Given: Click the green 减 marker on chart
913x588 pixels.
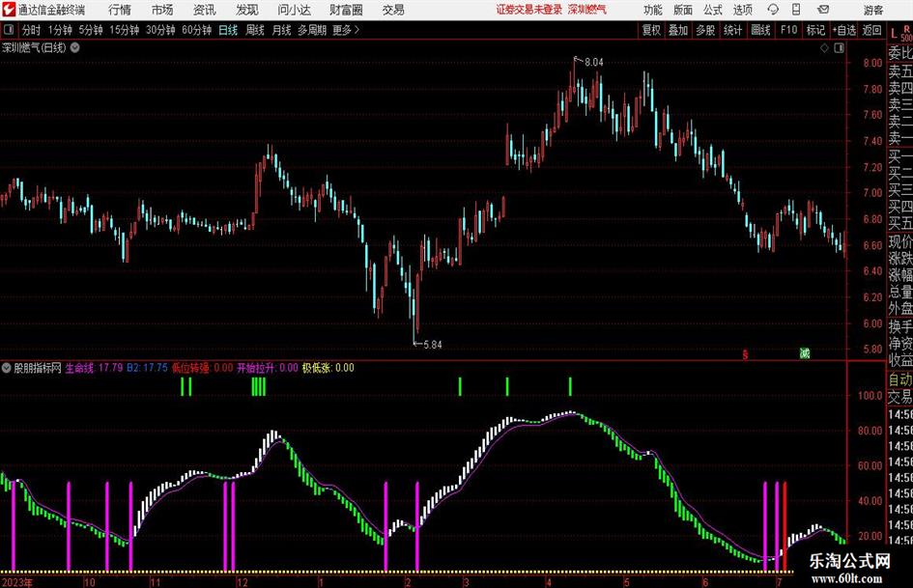Looking at the screenshot, I should (805, 352).
